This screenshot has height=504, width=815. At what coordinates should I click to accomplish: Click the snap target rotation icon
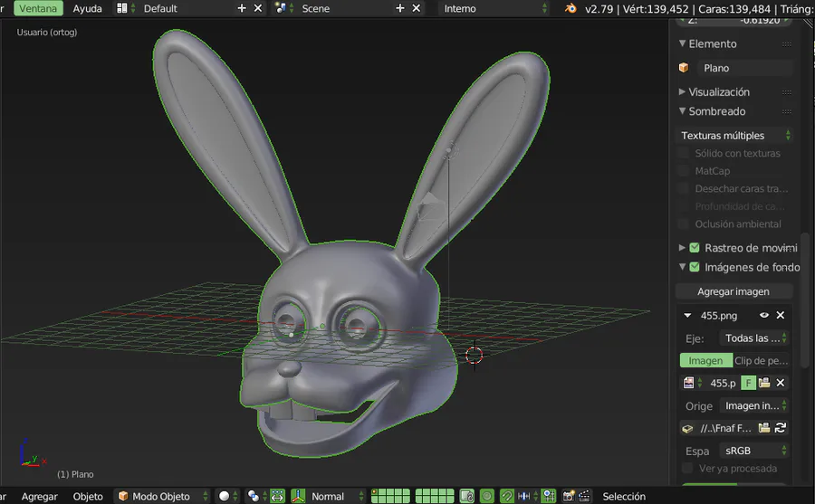549,496
